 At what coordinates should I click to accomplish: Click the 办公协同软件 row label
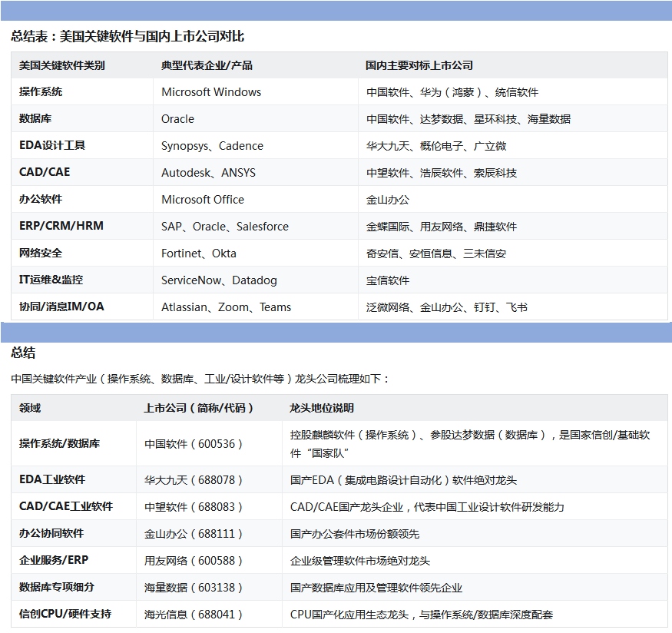click(51, 533)
